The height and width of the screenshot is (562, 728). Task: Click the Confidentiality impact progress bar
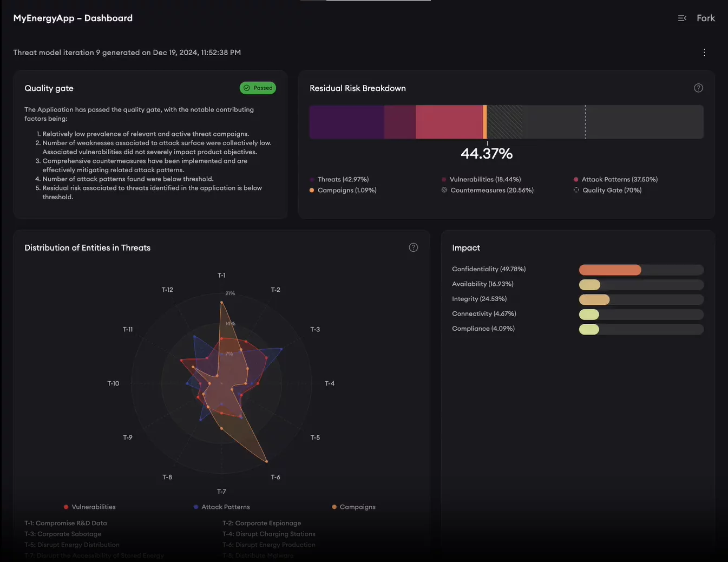click(x=641, y=270)
